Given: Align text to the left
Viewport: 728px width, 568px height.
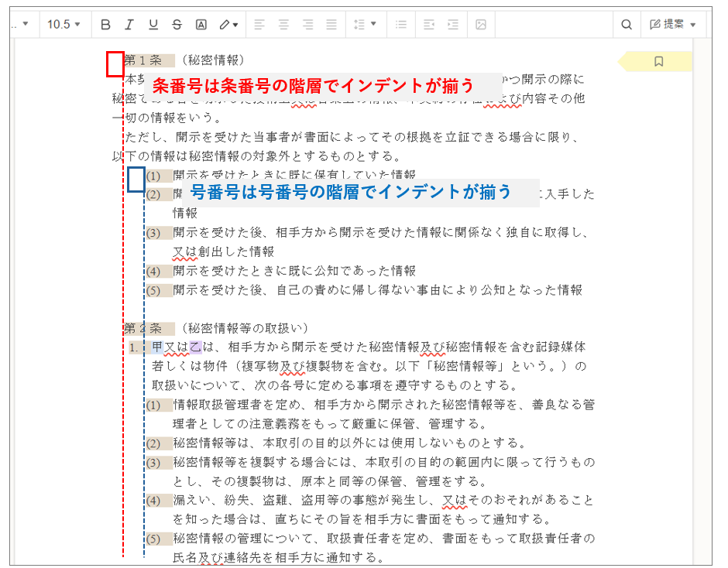Looking at the screenshot, I should [x=259, y=25].
